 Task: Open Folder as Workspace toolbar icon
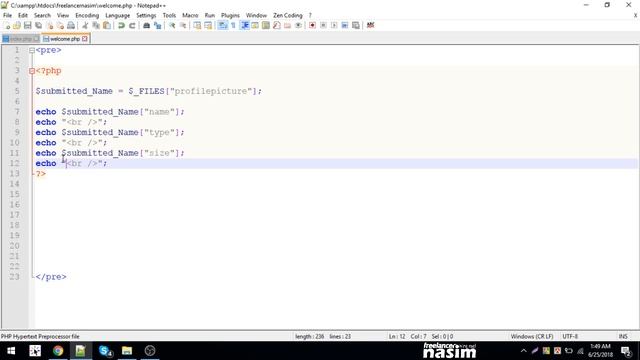point(287,25)
